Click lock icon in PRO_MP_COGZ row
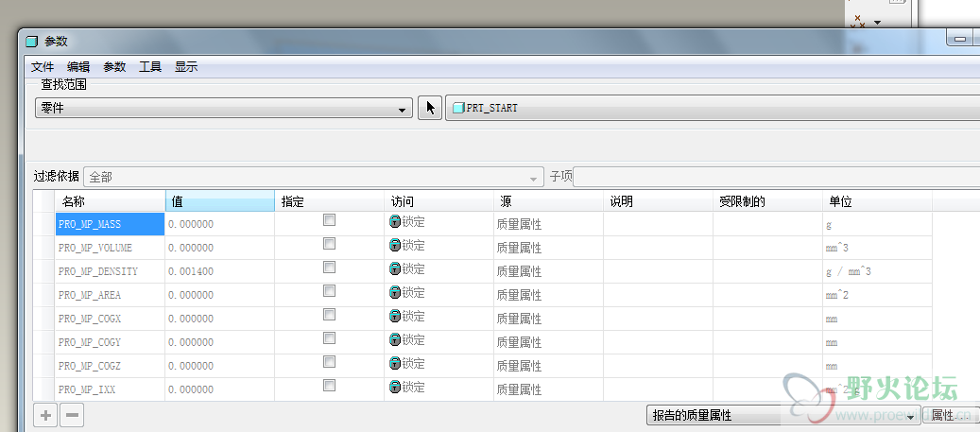This screenshot has height=432, width=980. [x=395, y=363]
